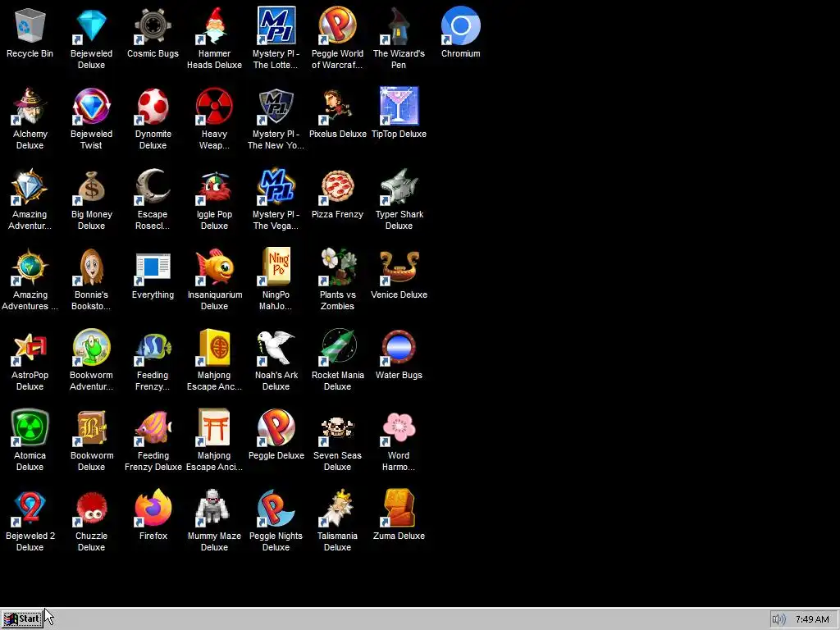Select Mahjong Escape yellow tile icon
The width and height of the screenshot is (840, 630).
coord(214,347)
